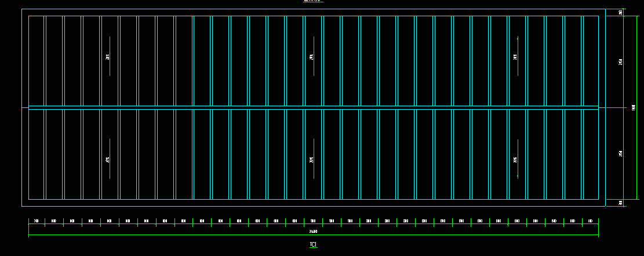Select the "TC1" drawing label
The height and width of the screenshot is (256, 644).
[x=313, y=244]
